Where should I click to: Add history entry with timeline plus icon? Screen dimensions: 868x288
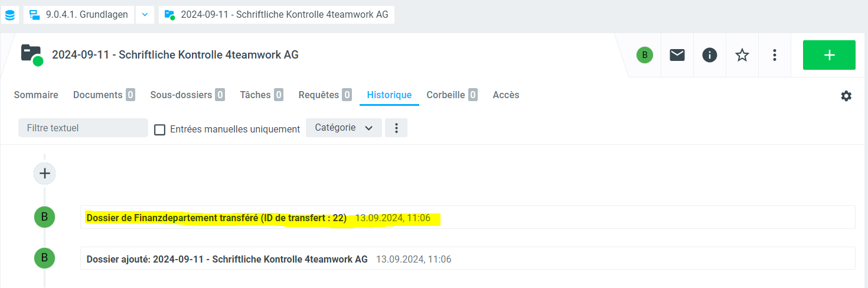pyautogui.click(x=44, y=173)
